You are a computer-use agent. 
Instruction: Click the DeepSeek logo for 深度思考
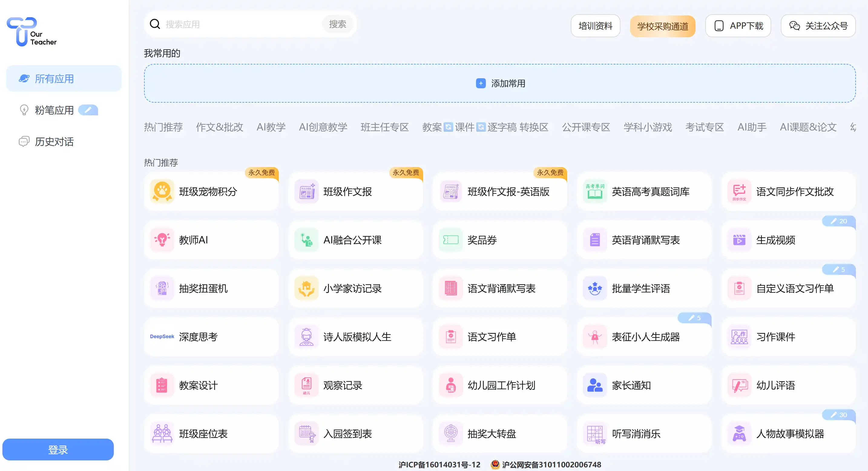pos(162,337)
